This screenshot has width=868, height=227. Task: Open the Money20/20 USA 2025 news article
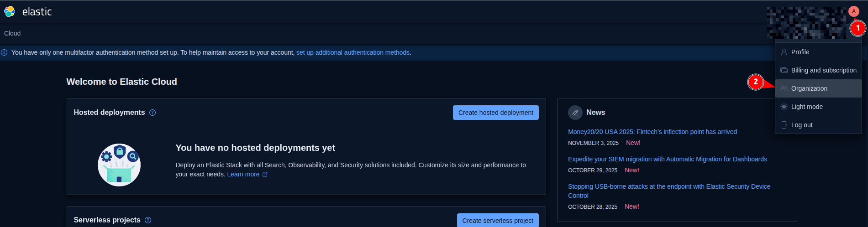(652, 132)
